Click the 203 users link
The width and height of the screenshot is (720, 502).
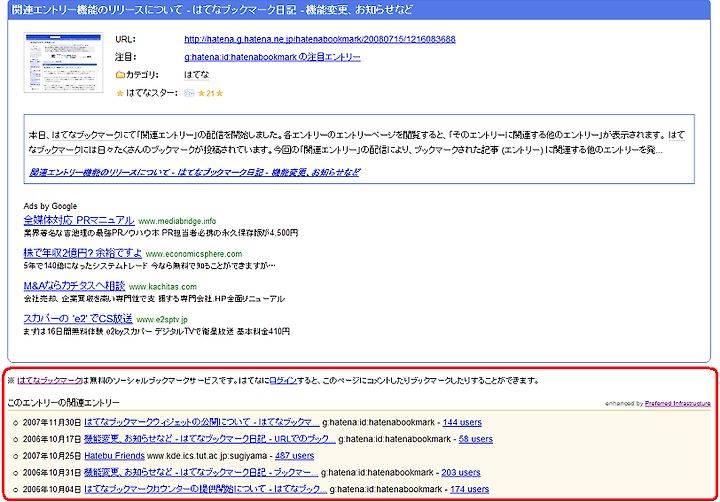pos(461,473)
